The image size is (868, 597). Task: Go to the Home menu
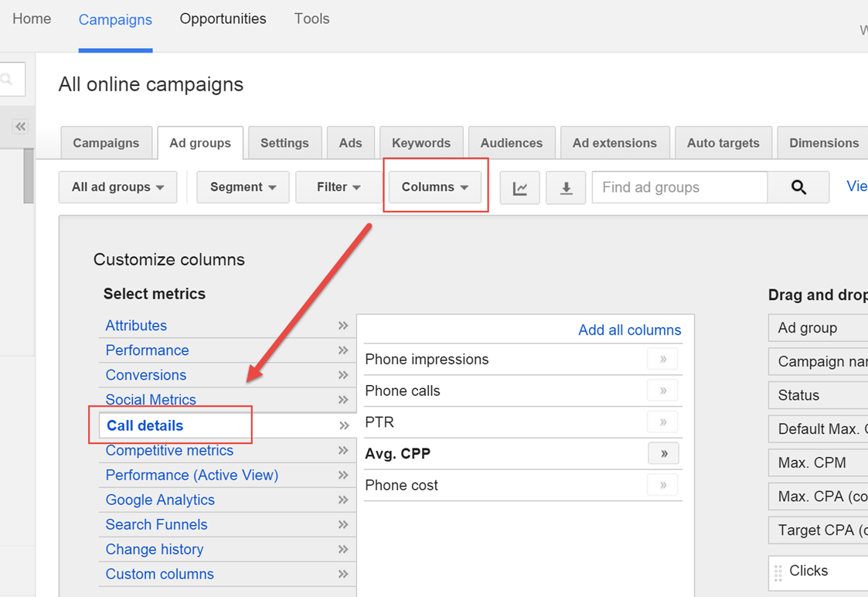[x=32, y=19]
